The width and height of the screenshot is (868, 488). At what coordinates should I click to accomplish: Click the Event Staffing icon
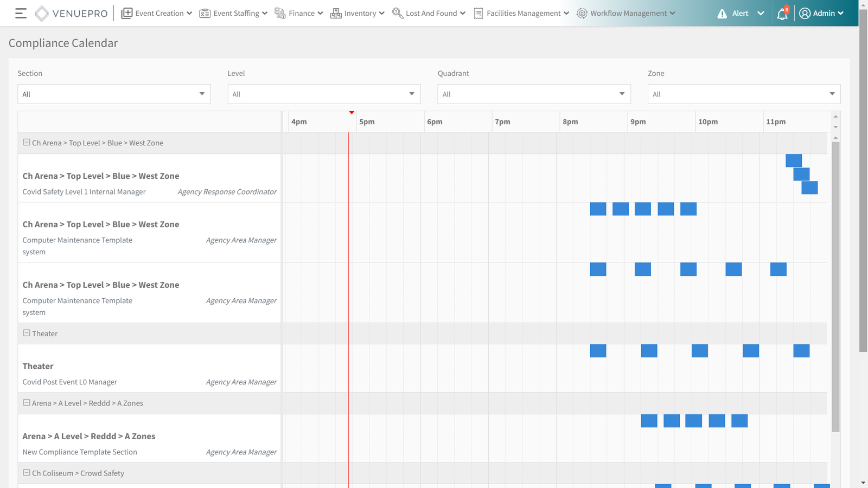coord(205,14)
